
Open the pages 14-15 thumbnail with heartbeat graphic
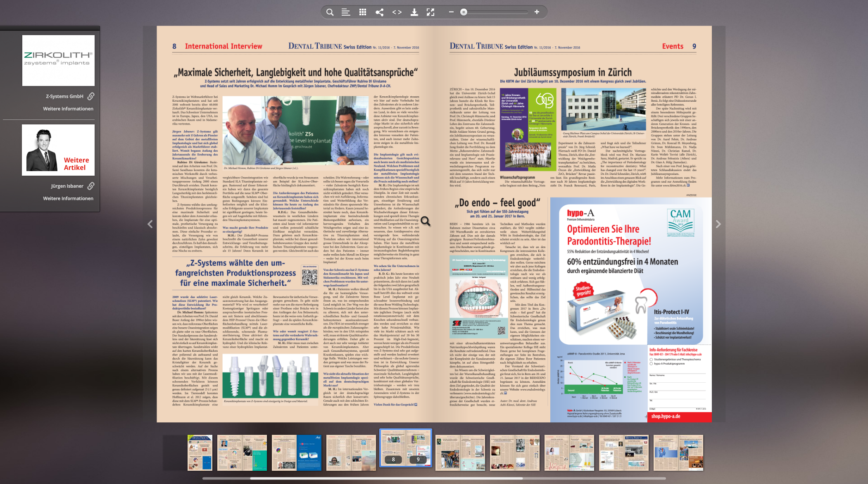pos(569,453)
